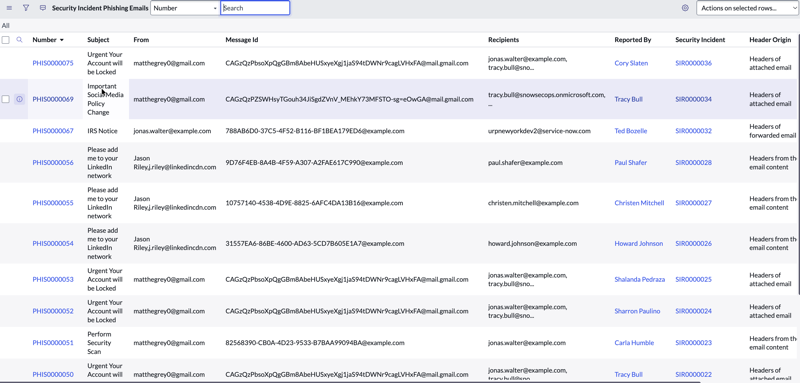Open record PHIS0000055

pos(53,203)
